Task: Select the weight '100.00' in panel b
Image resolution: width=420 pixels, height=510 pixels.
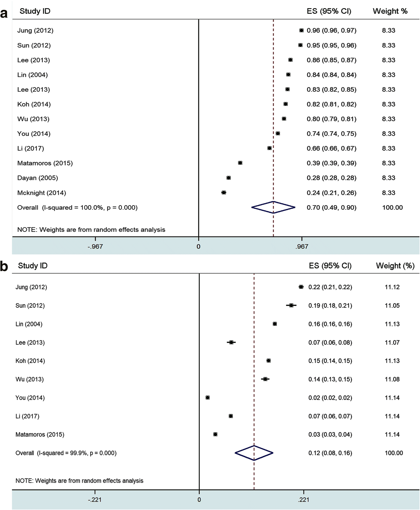Action: 394,453
